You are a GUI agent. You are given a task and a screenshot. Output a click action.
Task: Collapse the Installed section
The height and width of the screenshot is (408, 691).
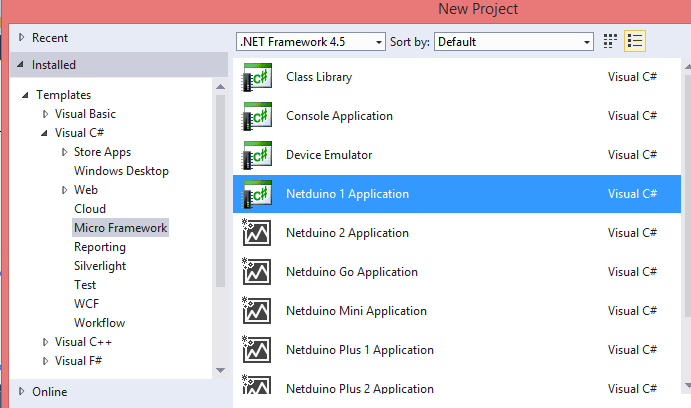pos(20,65)
